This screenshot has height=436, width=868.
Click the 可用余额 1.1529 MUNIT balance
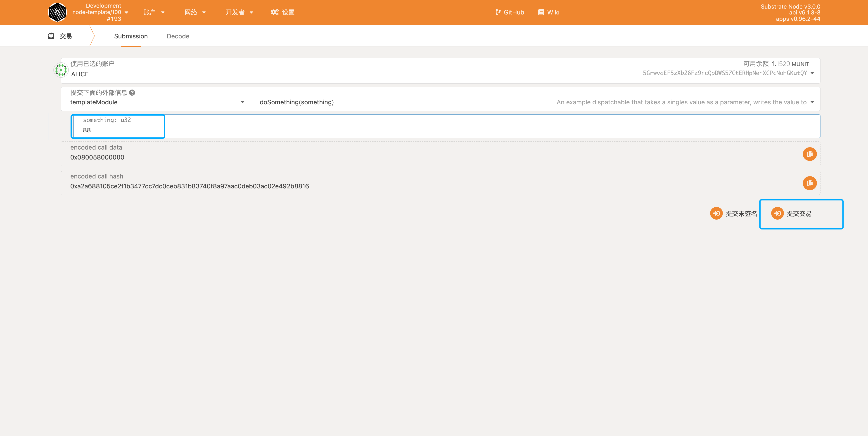776,64
